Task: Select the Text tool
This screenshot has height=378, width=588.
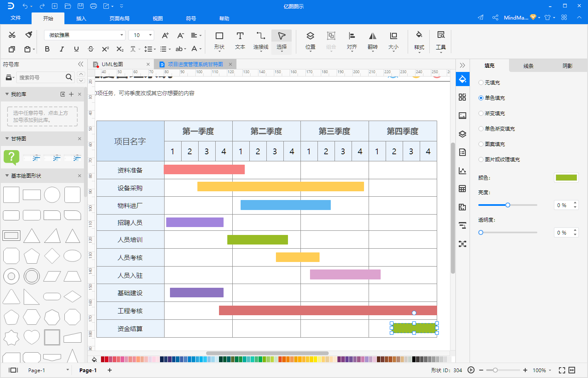Action: coord(240,41)
